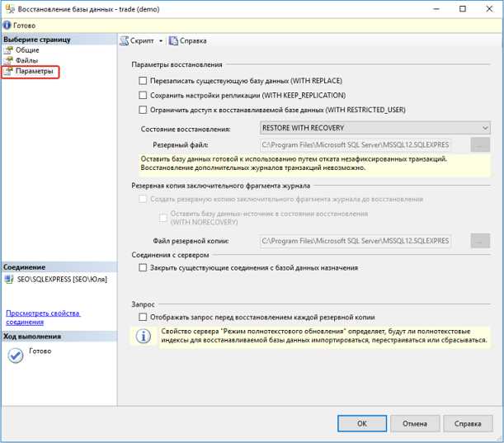Click the browse button next to Резервный файл

pos(480,144)
